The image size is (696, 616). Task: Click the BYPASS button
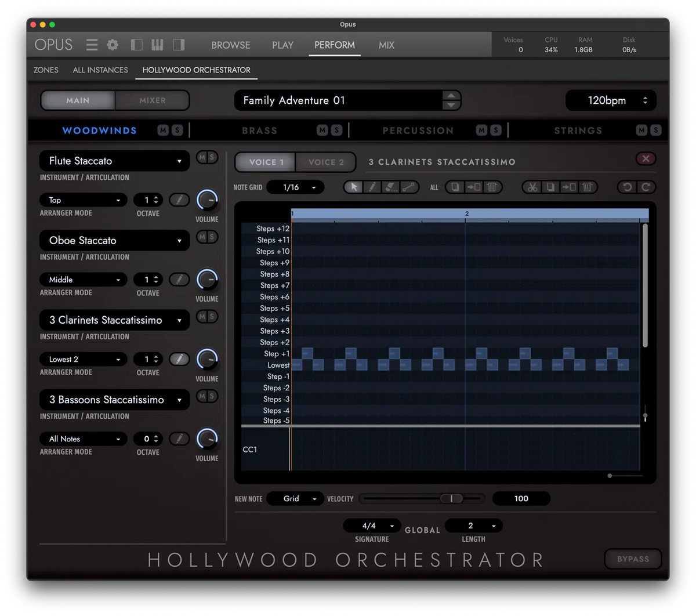(633, 559)
